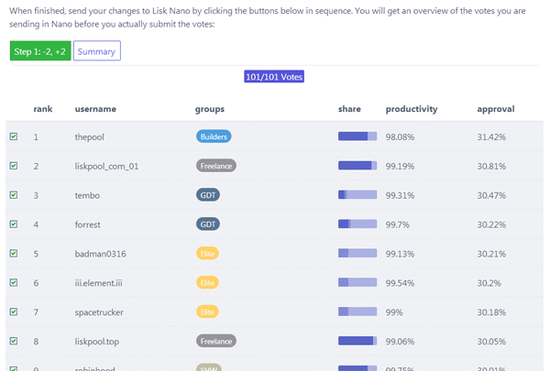Untick tembo's vote checkbox
This screenshot has height=371, width=550.
pos(14,195)
